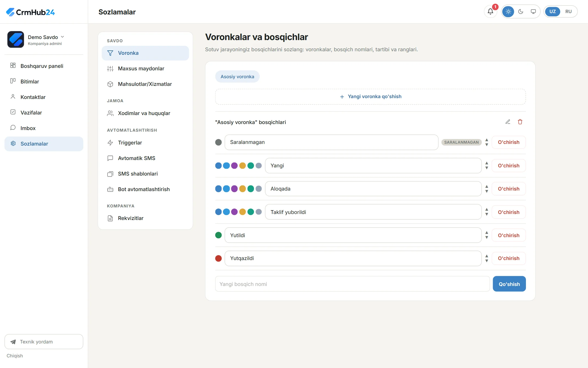Delete the Asosiy voronka trash icon
The width and height of the screenshot is (588, 368).
520,122
